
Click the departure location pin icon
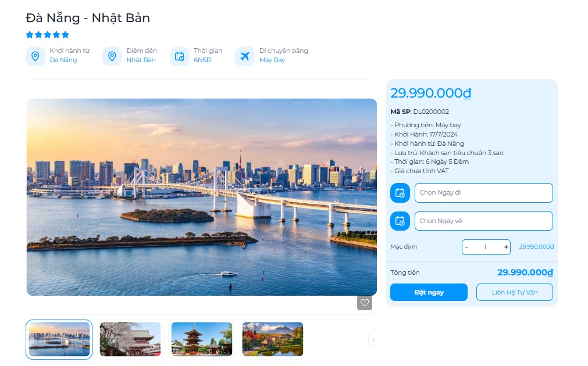(x=35, y=56)
